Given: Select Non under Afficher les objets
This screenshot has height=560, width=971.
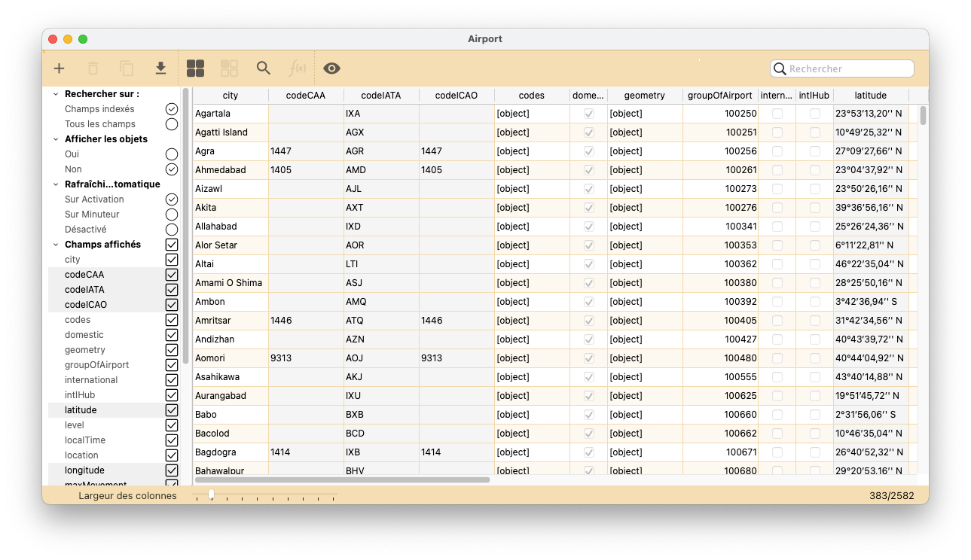Looking at the screenshot, I should coord(172,169).
